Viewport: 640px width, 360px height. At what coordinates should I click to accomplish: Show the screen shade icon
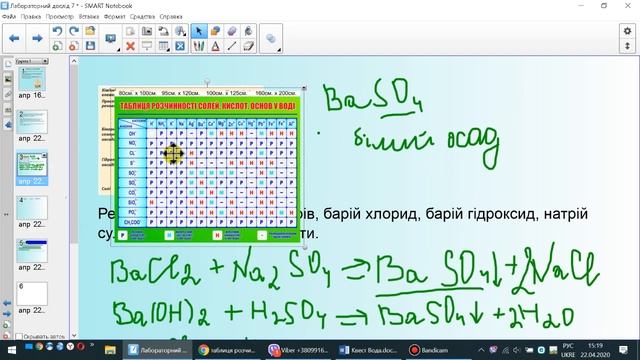tap(147, 46)
